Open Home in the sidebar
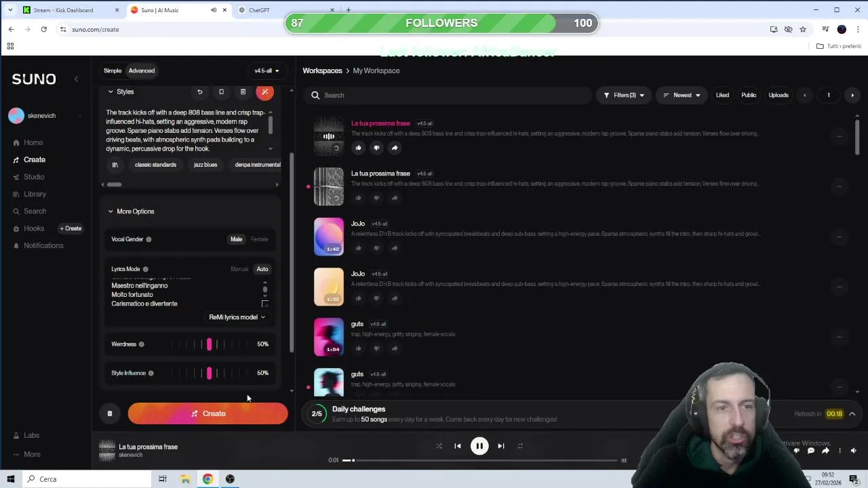 [28, 142]
